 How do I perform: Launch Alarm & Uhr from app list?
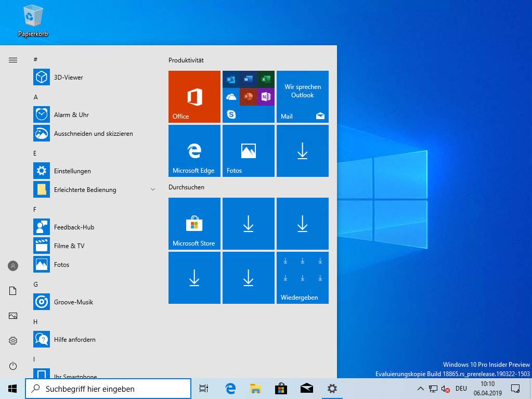coord(94,114)
